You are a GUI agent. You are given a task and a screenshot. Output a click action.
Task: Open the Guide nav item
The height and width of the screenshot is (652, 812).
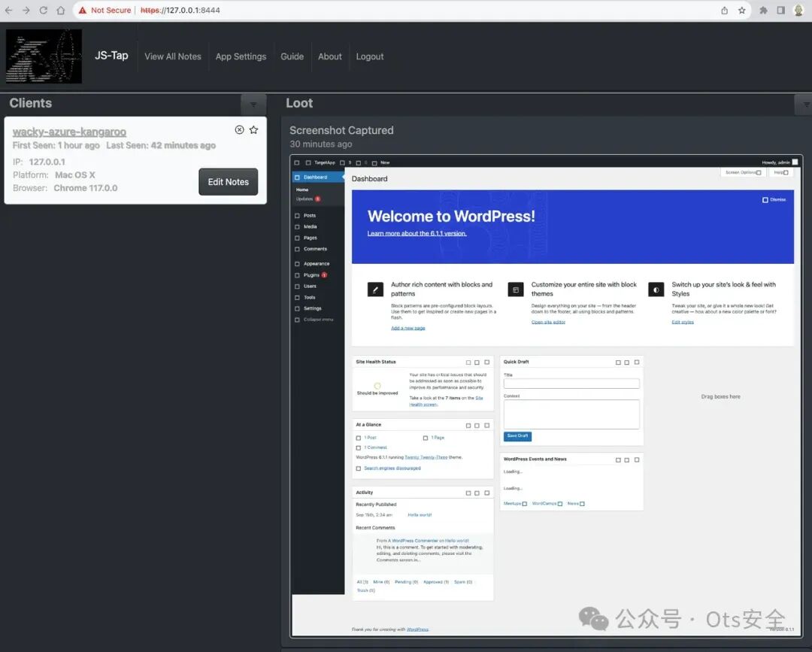click(292, 56)
